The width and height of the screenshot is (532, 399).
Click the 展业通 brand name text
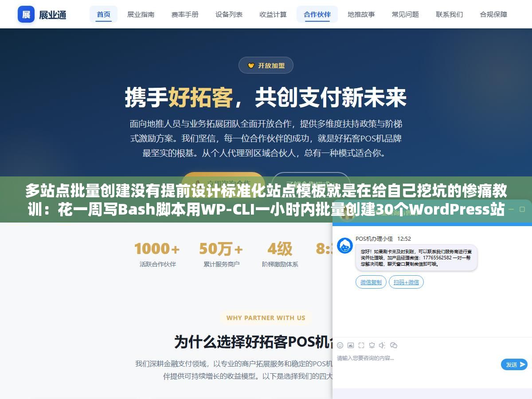[53, 15]
